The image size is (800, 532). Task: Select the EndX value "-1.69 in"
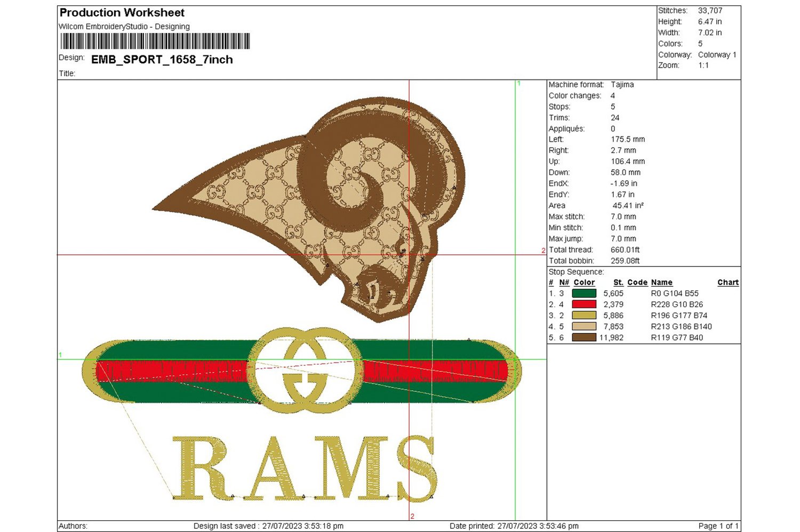point(624,184)
